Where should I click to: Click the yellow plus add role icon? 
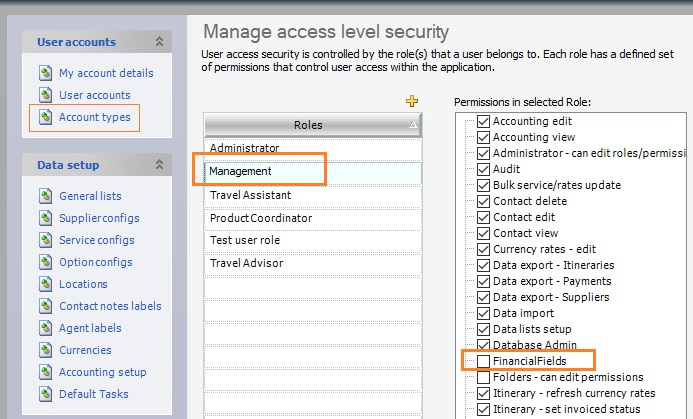(x=411, y=101)
